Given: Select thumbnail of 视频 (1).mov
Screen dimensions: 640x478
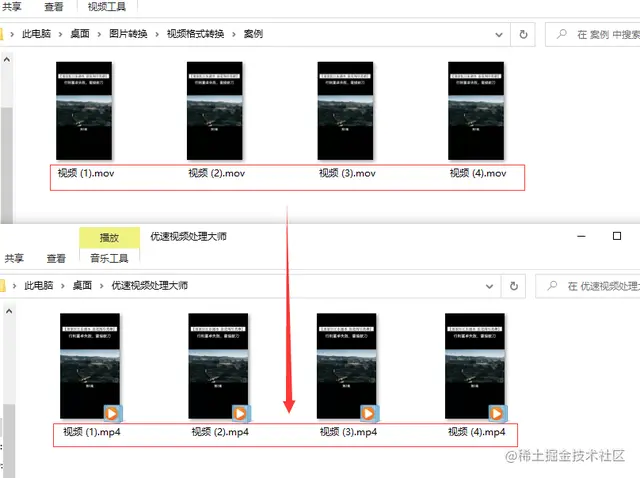Looking at the screenshot, I should [x=84, y=111].
